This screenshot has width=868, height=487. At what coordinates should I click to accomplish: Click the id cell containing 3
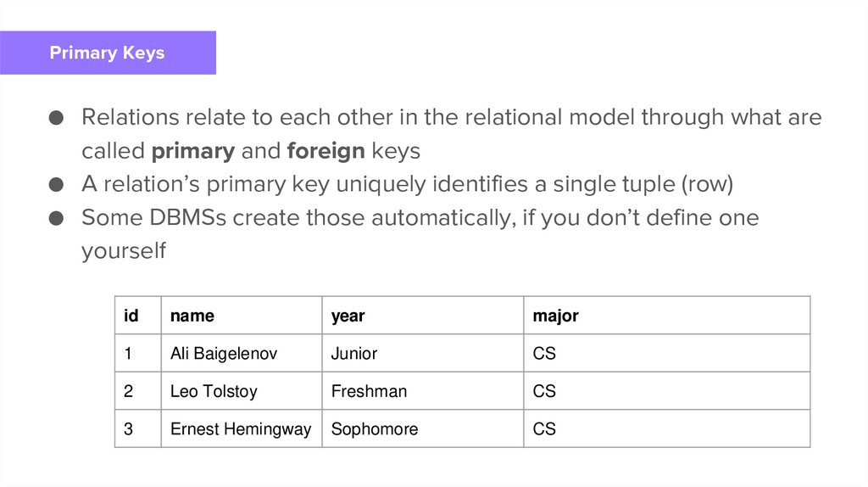(x=128, y=429)
